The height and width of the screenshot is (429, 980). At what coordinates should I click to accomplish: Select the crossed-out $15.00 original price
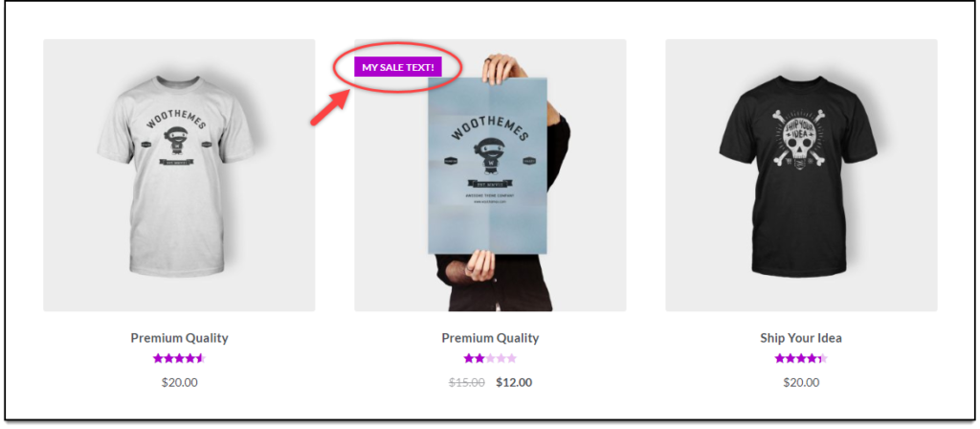coord(466,383)
